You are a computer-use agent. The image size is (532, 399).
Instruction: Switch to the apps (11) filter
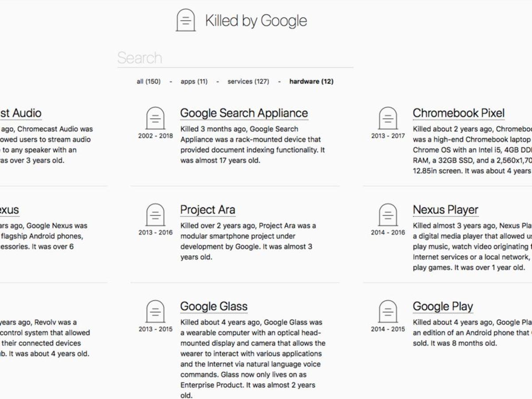point(193,82)
